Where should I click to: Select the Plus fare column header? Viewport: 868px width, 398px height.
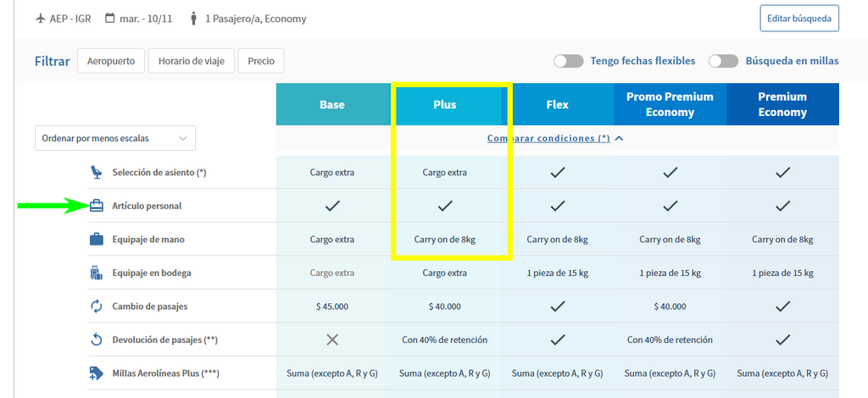tap(445, 104)
